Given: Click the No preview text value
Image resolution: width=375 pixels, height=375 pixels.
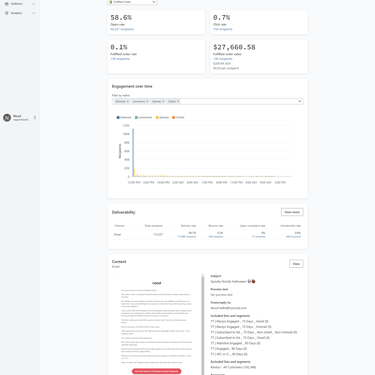Looking at the screenshot, I should tap(221, 295).
